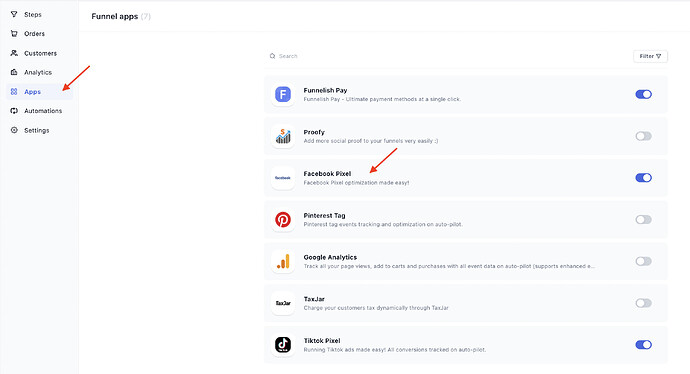Open the Steps menu item
The image size is (690, 374).
[33, 15]
